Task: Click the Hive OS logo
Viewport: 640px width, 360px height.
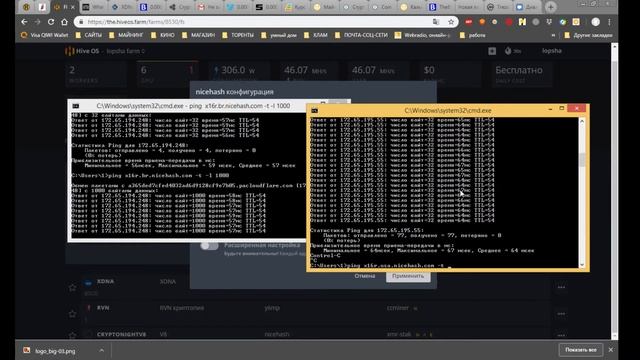Action: coord(82,51)
